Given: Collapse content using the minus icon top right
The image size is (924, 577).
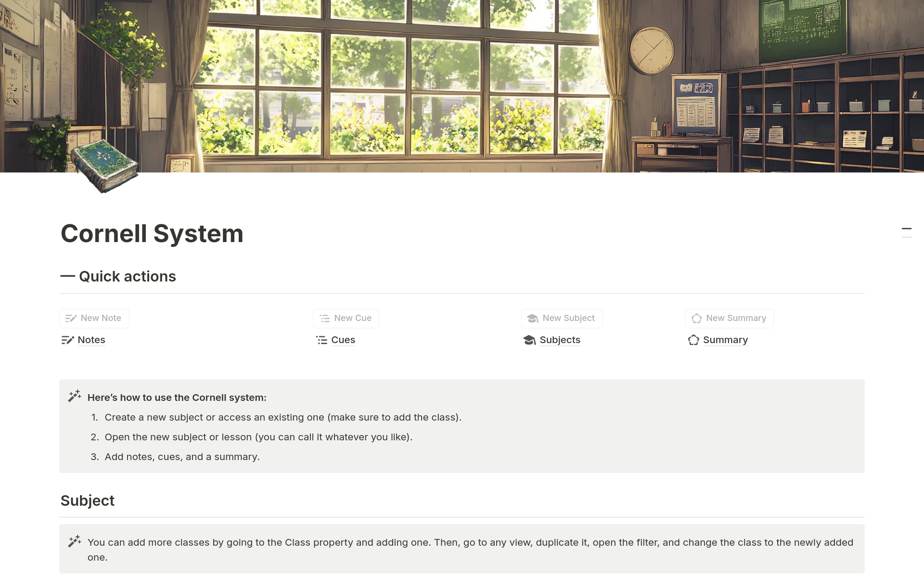Looking at the screenshot, I should pos(907,230).
